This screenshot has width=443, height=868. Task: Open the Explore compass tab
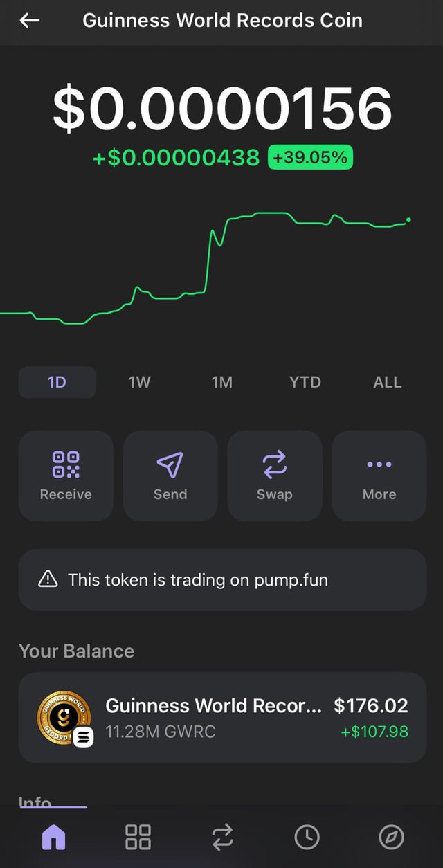[391, 838]
